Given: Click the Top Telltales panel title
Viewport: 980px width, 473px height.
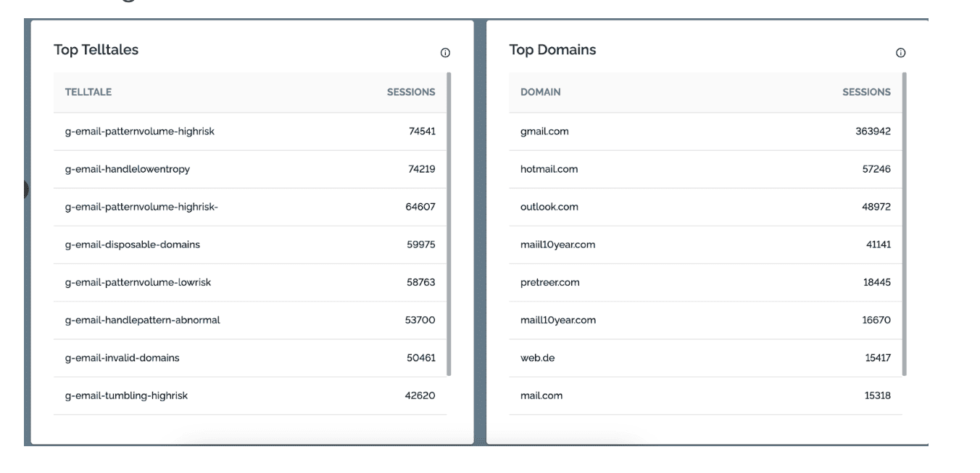Looking at the screenshot, I should (x=96, y=50).
